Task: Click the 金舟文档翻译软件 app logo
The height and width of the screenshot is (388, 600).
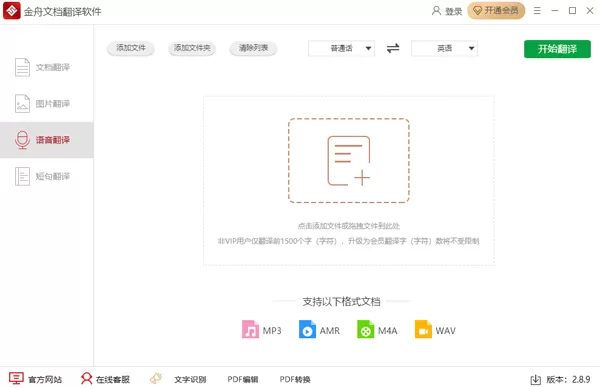Action: (11, 11)
